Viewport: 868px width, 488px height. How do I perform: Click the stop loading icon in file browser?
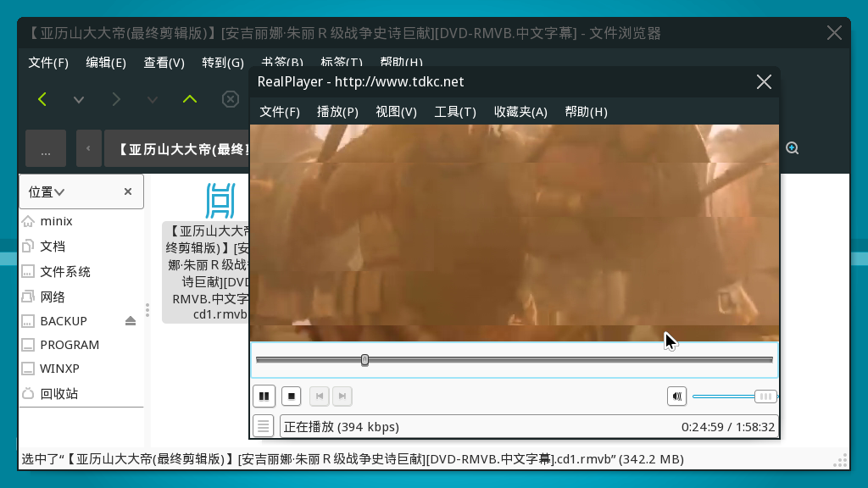point(231,99)
